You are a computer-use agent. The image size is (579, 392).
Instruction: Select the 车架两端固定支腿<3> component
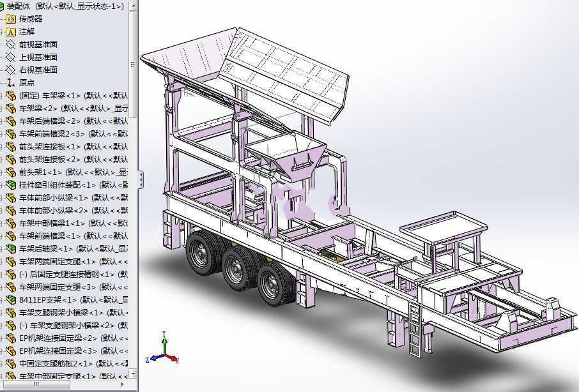coord(67,287)
